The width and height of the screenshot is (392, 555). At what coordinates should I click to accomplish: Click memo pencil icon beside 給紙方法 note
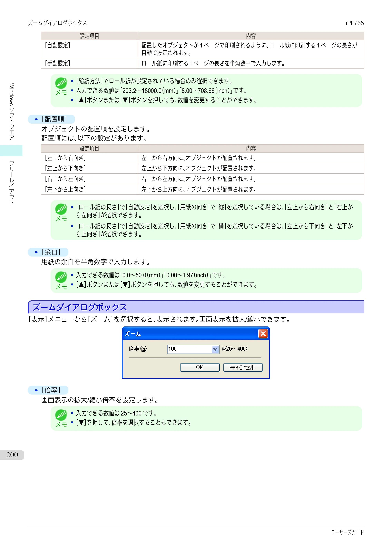click(x=61, y=83)
